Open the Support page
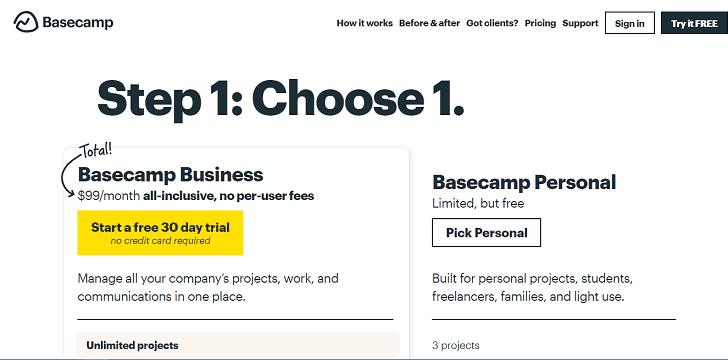This screenshot has height=360, width=728. pyautogui.click(x=580, y=23)
